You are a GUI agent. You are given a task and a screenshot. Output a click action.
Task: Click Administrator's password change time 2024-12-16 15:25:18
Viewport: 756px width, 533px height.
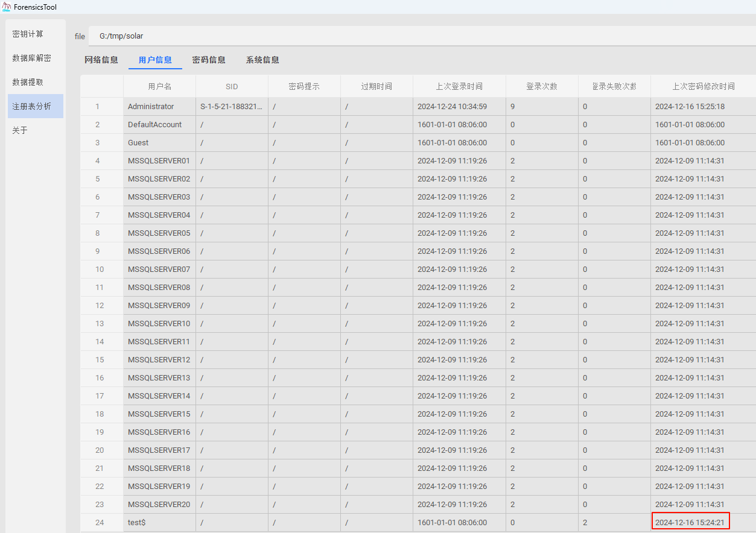[x=704, y=107]
